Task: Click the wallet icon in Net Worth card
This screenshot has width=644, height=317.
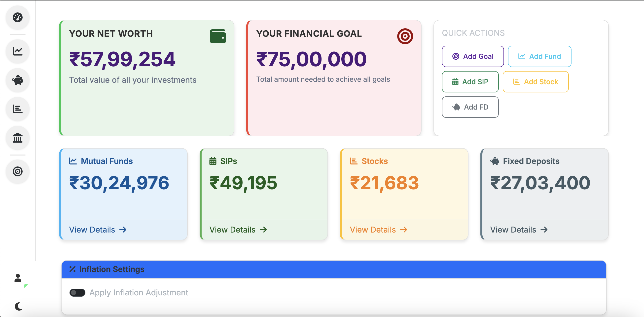Action: coord(218,36)
